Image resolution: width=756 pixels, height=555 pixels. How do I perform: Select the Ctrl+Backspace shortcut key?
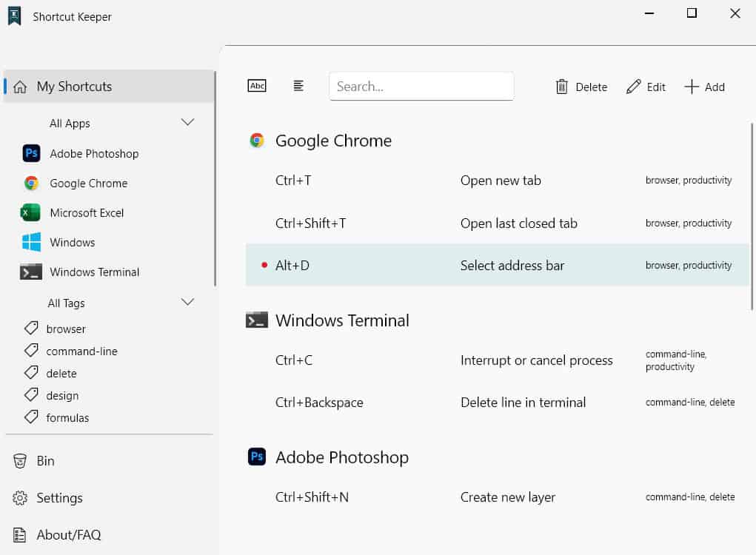click(319, 403)
